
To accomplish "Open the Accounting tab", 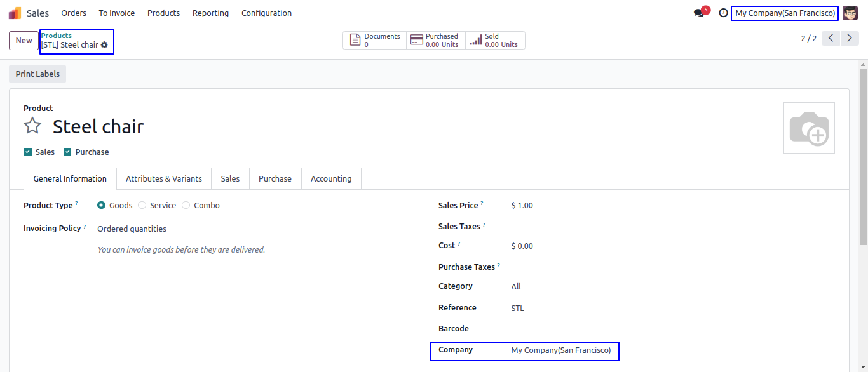I will tap(331, 178).
